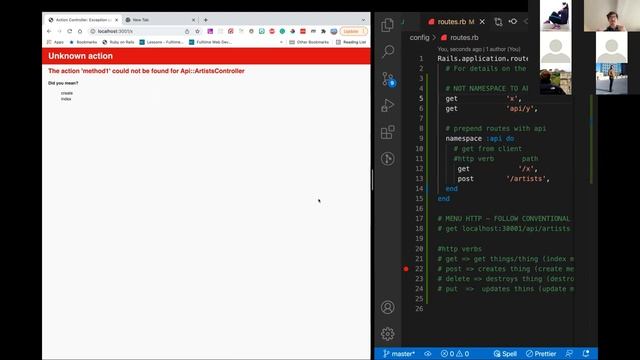This screenshot has width=640, height=360.
Task: Open the routes.rb breadcrumb item
Action: point(460,38)
